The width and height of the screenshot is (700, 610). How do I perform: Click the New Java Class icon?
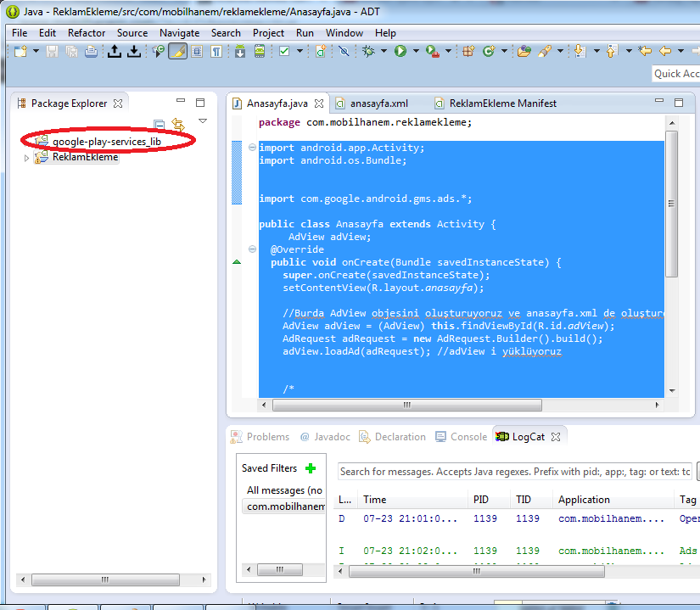(489, 51)
